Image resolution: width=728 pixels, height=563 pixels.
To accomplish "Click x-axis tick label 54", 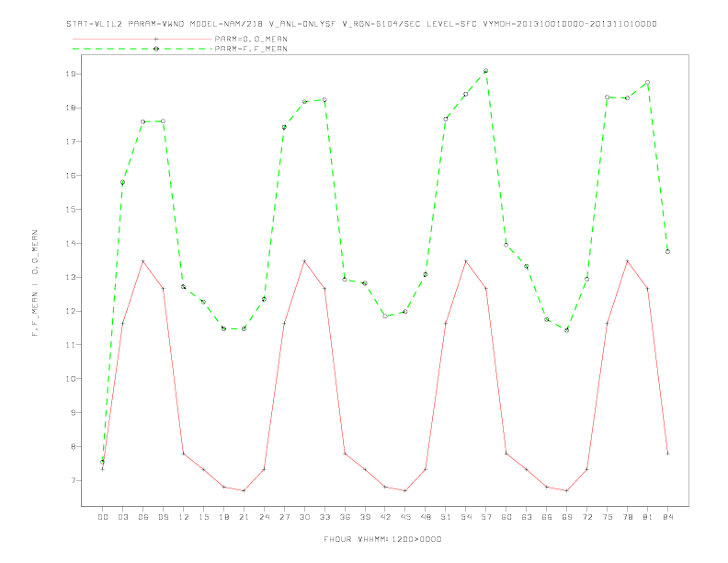I will click(x=466, y=517).
